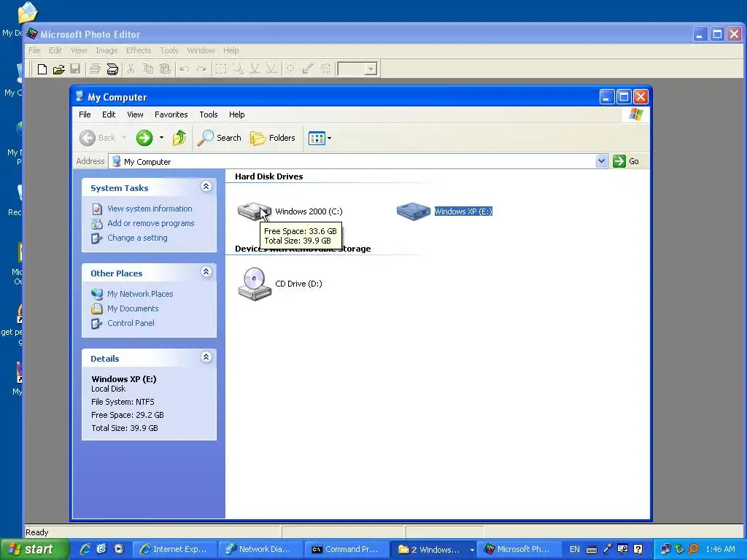The width and height of the screenshot is (747, 560).
Task: Click the taskbar clock showing 1:46 AM
Action: point(720,550)
